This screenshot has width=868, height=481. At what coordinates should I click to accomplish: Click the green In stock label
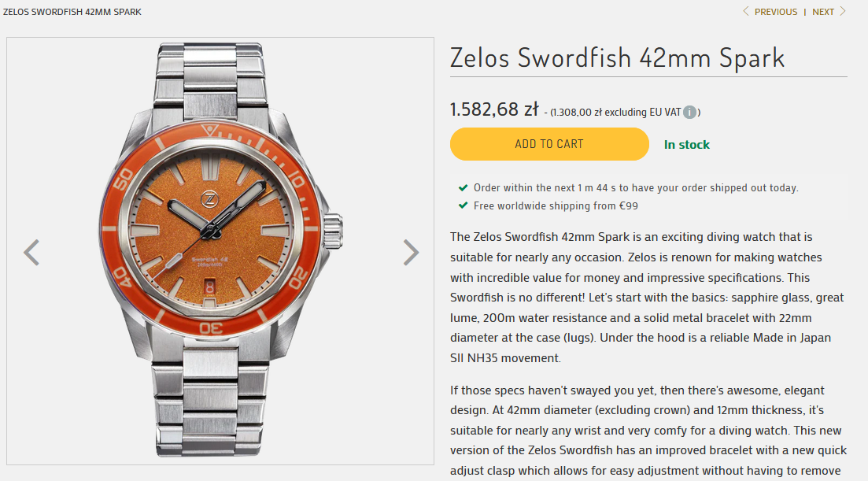686,145
